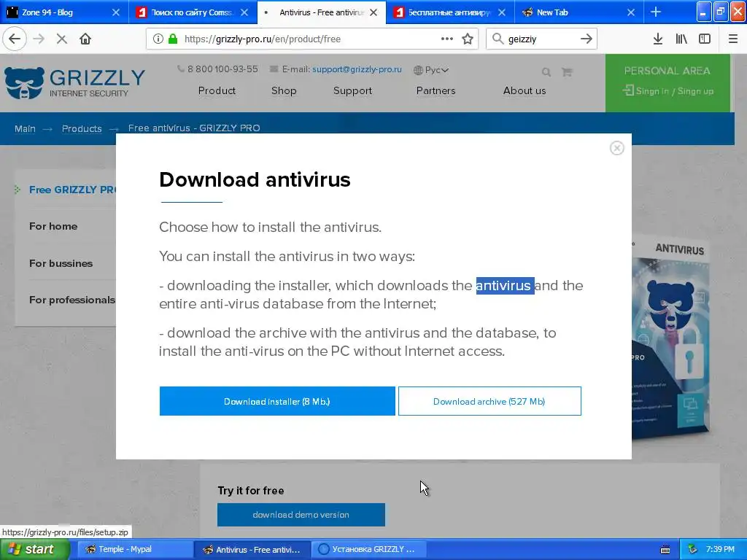This screenshot has width=747, height=560.
Task: Go to Products breadcrumb link
Action: point(82,128)
